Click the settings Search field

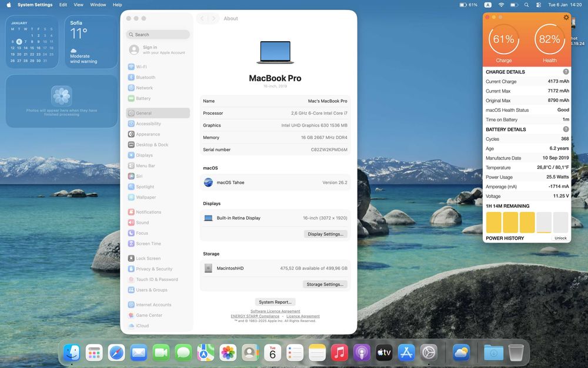coord(158,35)
